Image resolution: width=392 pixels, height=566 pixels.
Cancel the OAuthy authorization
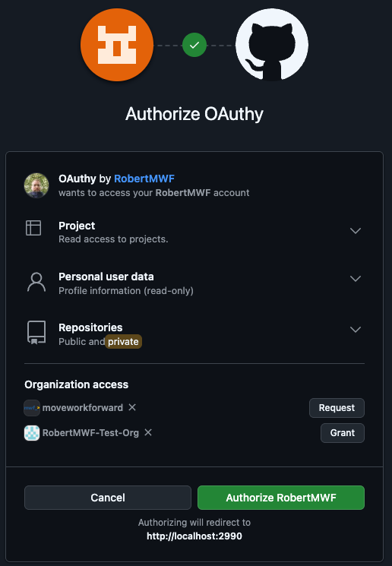(x=108, y=498)
